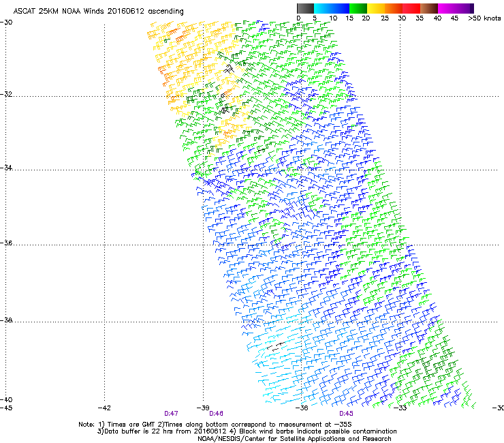504x443 pixels.
Task: Click the legend value '25'
Action: [x=385, y=18]
